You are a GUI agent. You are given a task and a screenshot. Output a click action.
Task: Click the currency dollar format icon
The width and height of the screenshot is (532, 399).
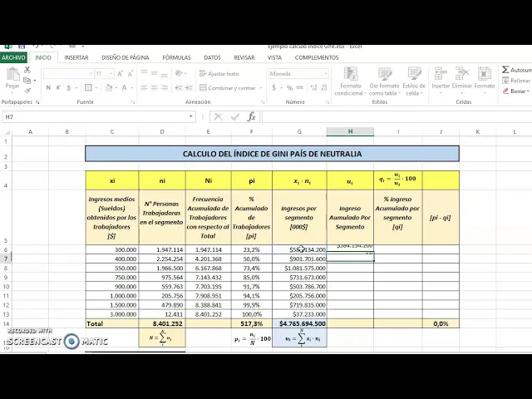pos(274,88)
